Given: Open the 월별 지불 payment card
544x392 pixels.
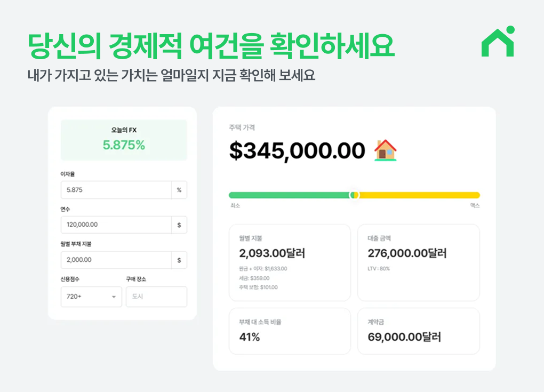Looking at the screenshot, I should (x=290, y=262).
